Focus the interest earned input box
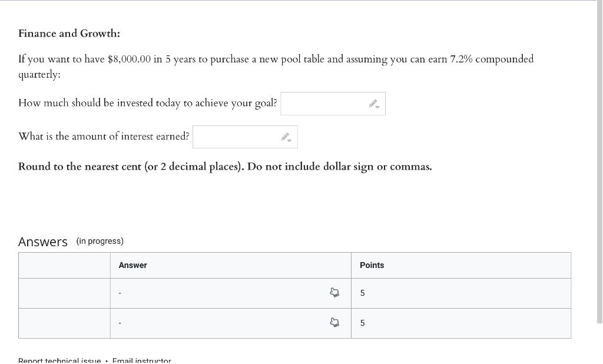This screenshot has height=364, width=603. click(236, 137)
